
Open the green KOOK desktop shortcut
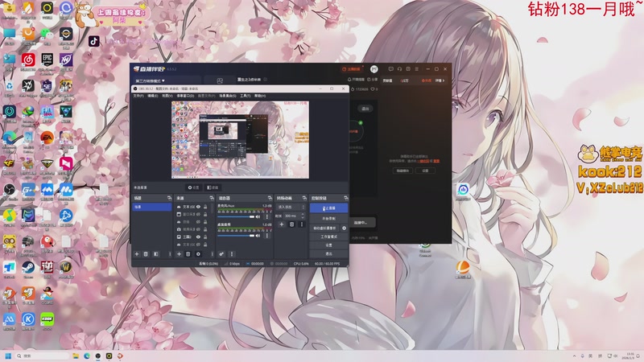pos(47,319)
